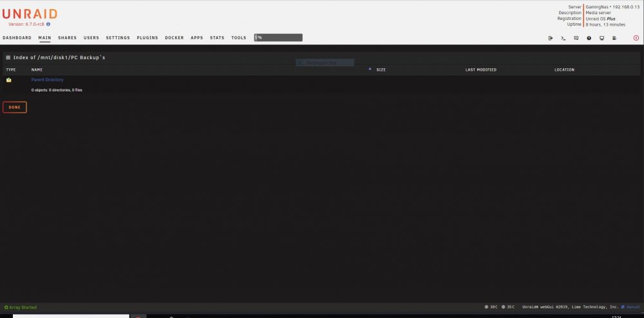Image resolution: width=644 pixels, height=318 pixels.
Task: Click the sort arrow before Size
Action: [370, 70]
